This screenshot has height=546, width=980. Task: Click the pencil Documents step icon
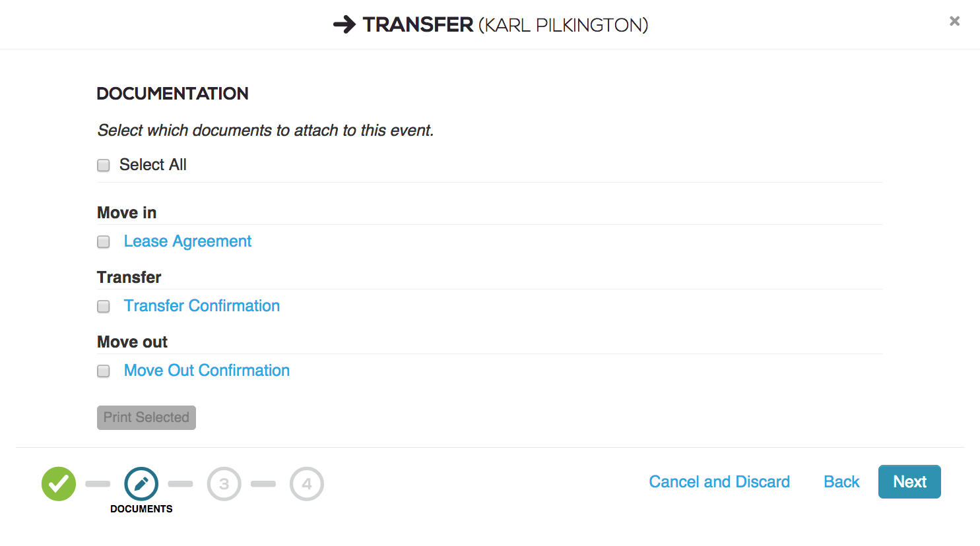pyautogui.click(x=141, y=484)
